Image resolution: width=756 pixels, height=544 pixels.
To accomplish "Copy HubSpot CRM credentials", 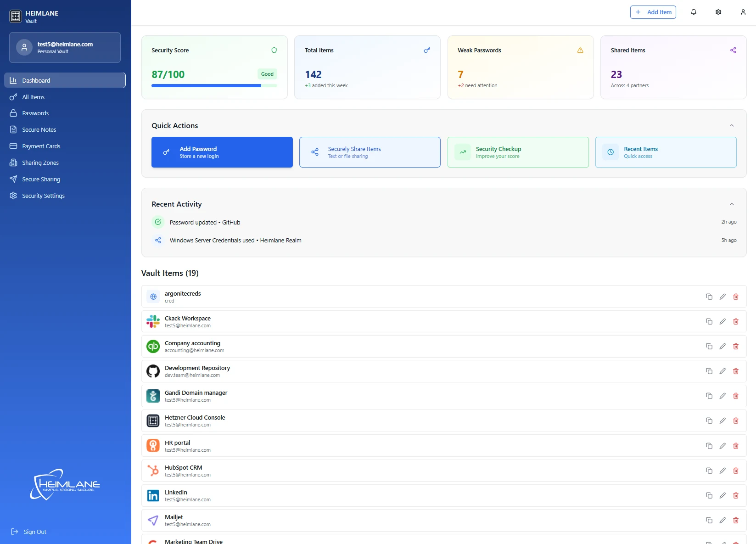I will click(x=709, y=471).
